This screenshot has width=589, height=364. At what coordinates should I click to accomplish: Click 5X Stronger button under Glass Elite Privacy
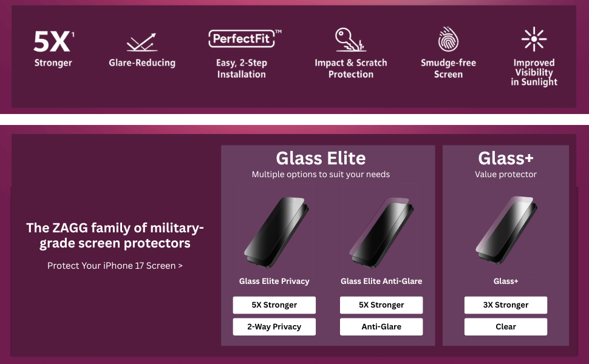click(x=274, y=305)
